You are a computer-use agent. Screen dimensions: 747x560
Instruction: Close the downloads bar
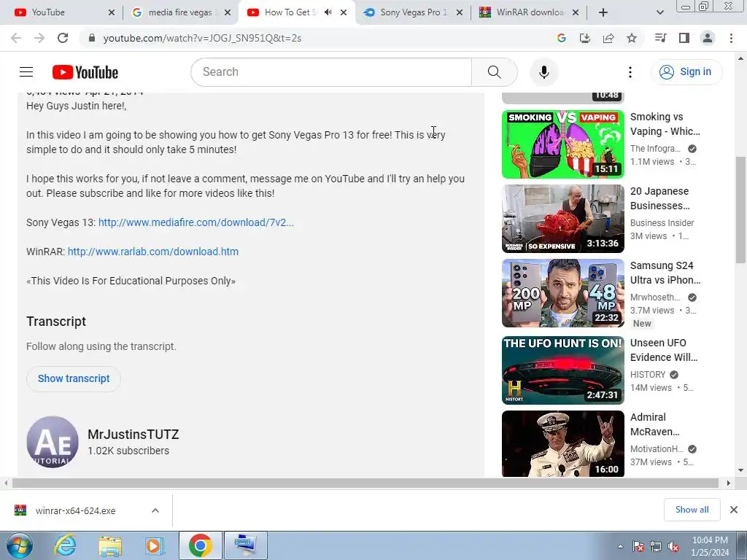coord(734,510)
